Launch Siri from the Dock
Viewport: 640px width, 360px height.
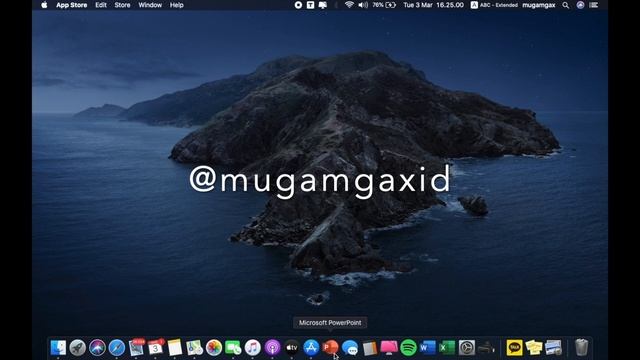point(97,348)
